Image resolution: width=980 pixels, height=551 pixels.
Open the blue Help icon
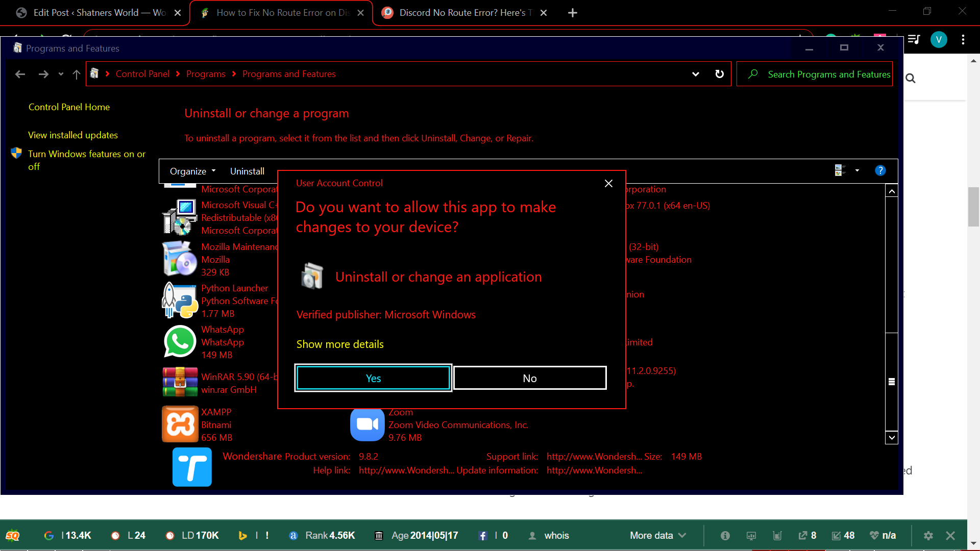tap(880, 170)
